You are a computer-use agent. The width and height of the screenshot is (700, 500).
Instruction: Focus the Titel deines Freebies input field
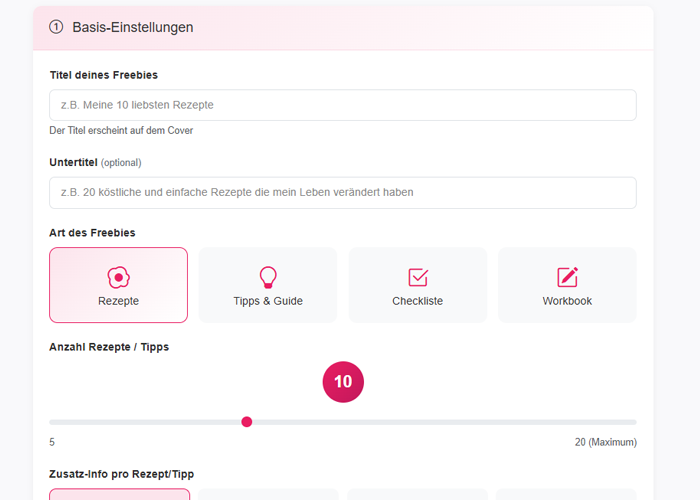coord(343,105)
